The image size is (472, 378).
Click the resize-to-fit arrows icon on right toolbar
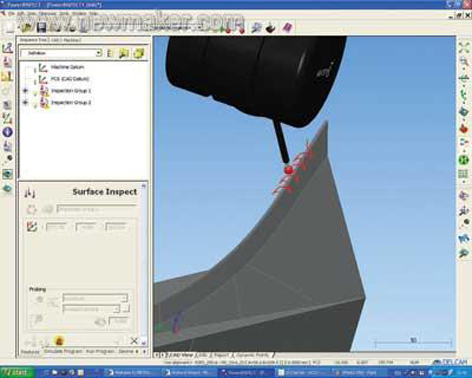point(464,47)
